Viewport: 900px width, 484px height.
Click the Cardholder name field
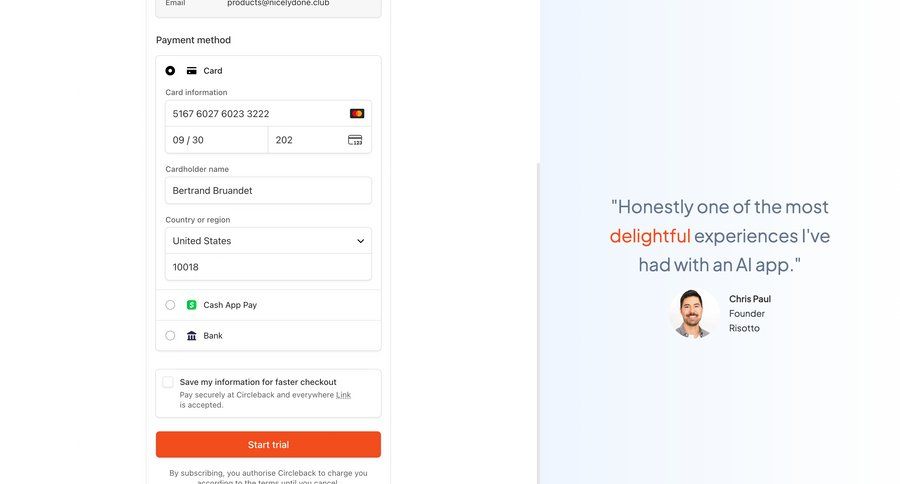click(268, 191)
